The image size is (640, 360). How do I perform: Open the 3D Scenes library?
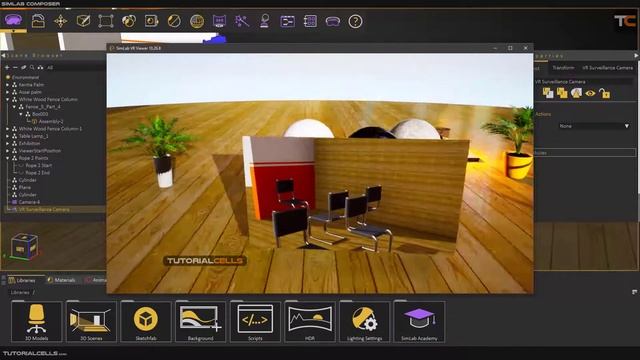(x=91, y=322)
